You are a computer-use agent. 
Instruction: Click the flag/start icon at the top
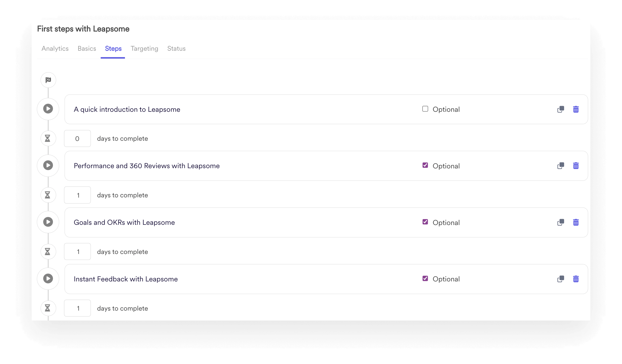tap(48, 80)
